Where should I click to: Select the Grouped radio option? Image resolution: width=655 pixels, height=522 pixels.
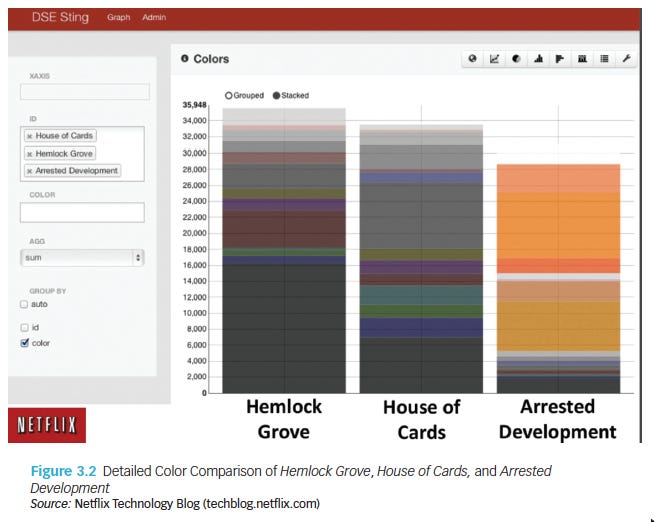coord(229,96)
